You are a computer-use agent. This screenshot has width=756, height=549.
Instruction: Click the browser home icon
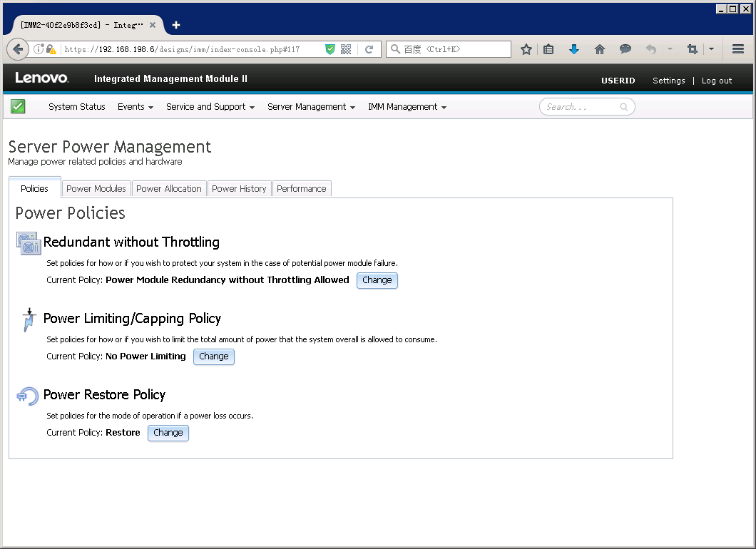pyautogui.click(x=599, y=49)
